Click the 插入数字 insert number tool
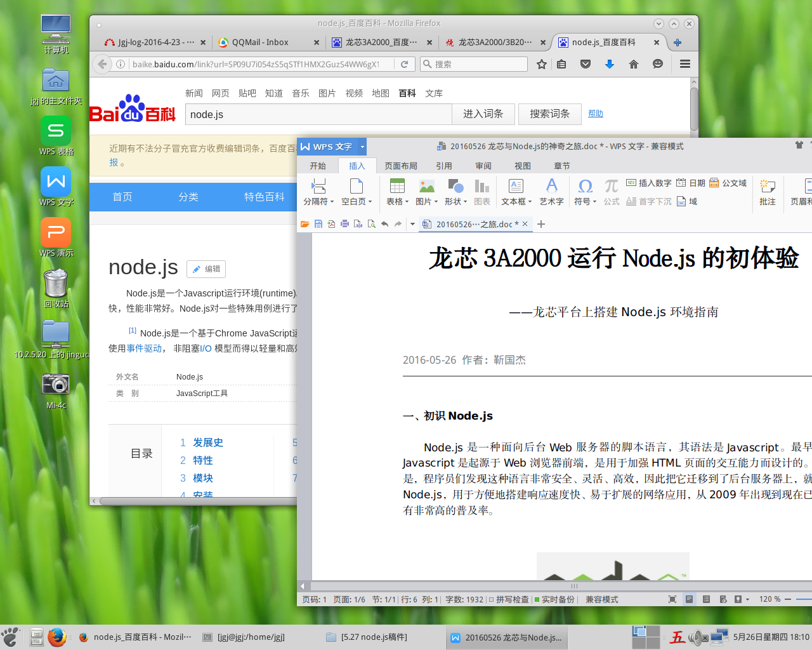The image size is (812, 650). (649, 183)
